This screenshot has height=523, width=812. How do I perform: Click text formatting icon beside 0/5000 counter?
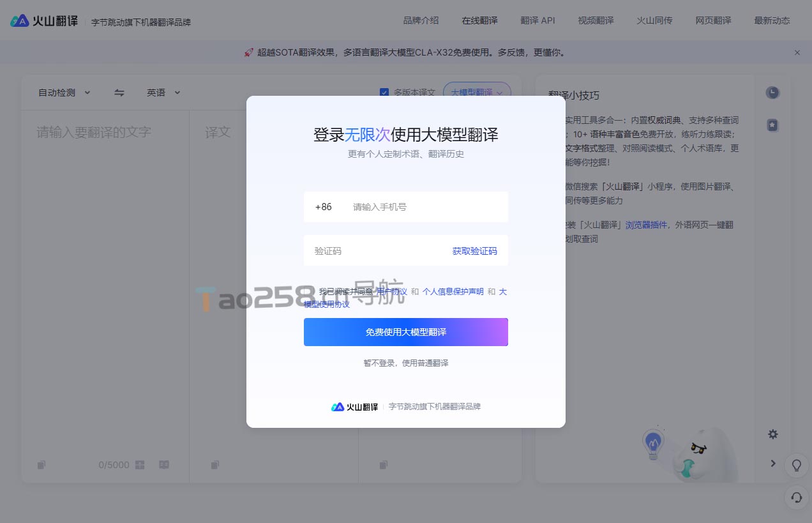tap(140, 465)
